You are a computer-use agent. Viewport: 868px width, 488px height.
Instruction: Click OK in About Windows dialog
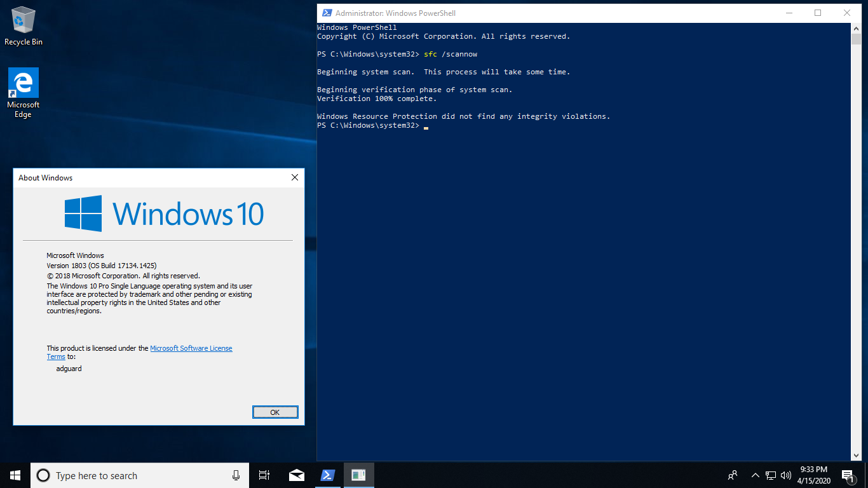[275, 412]
